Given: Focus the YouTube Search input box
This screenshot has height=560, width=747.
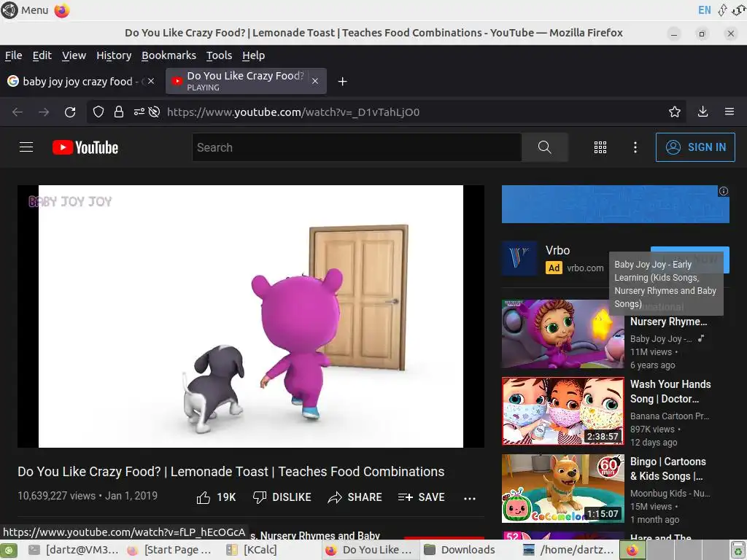Looking at the screenshot, I should click(x=357, y=147).
